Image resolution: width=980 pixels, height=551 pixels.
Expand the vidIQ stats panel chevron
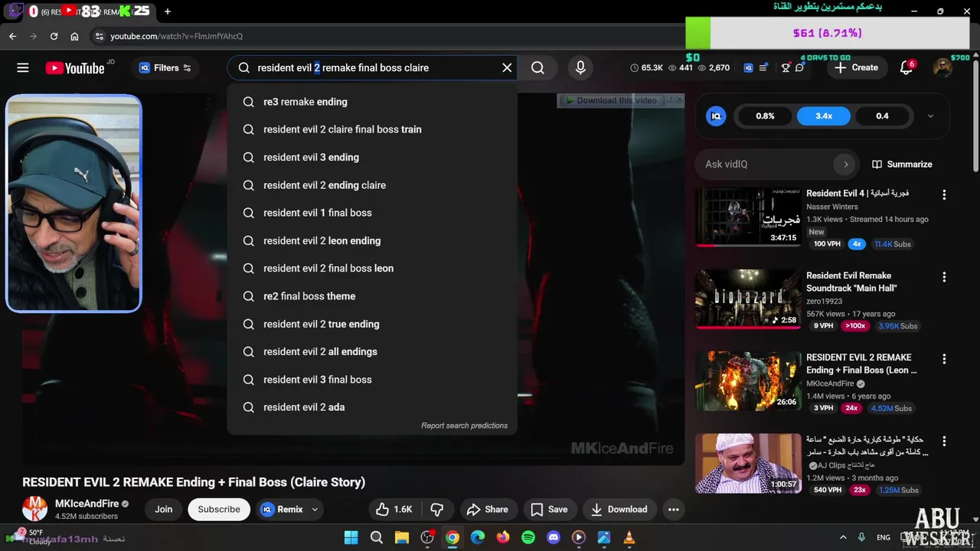[x=930, y=116]
